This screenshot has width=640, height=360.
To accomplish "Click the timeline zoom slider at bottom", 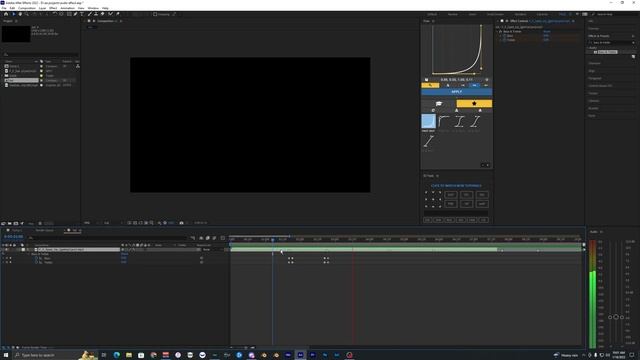I will pos(242,348).
